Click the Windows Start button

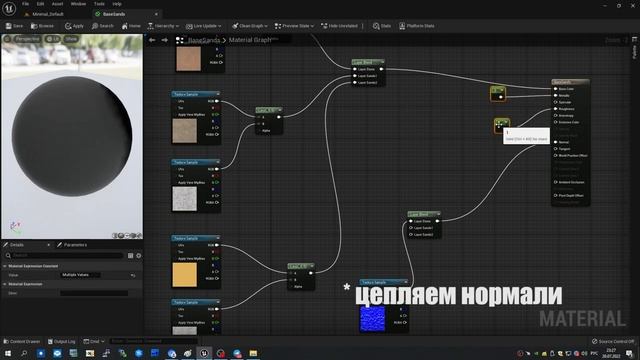click(x=8, y=353)
